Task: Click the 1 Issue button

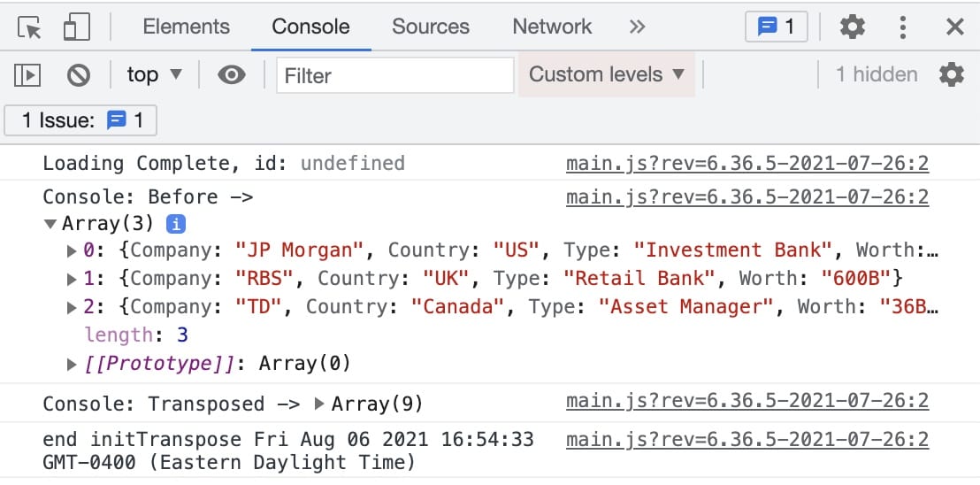Action: point(80,120)
